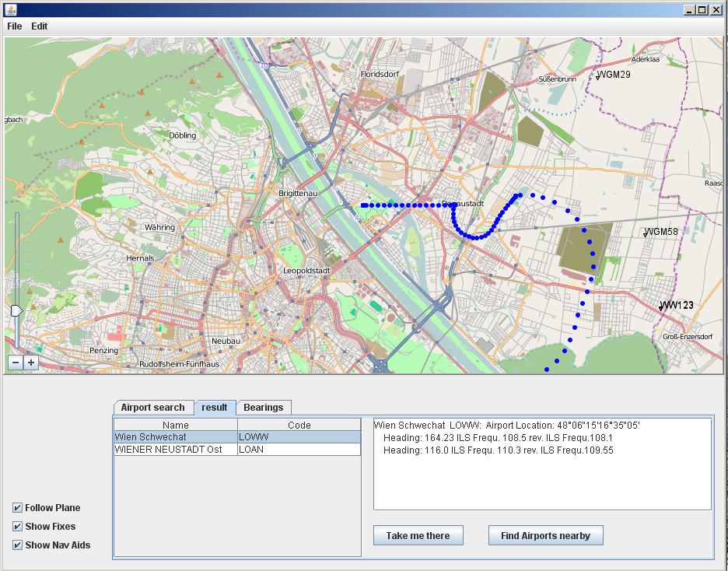Click the WGM58 fix marker on map
The height and width of the screenshot is (571, 728).
click(x=646, y=233)
